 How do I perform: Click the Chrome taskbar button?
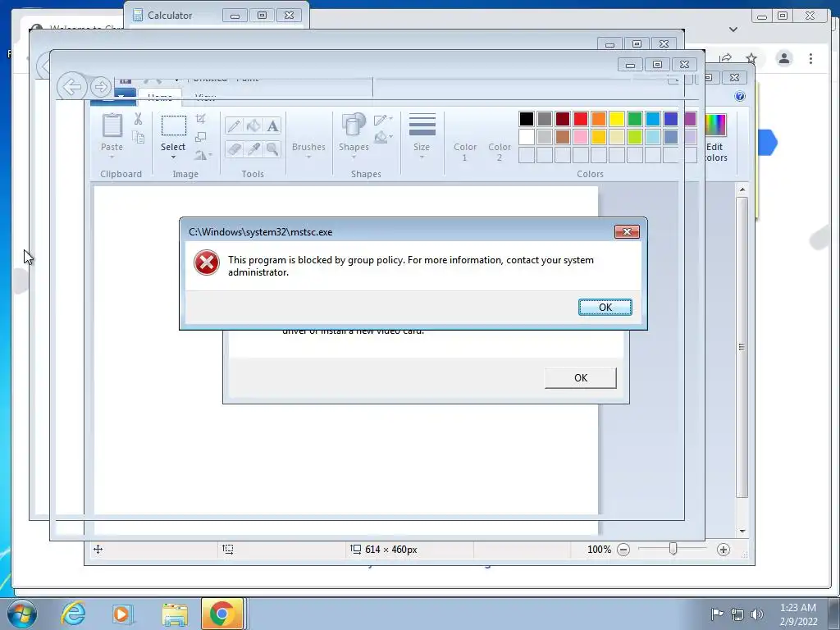[221, 614]
